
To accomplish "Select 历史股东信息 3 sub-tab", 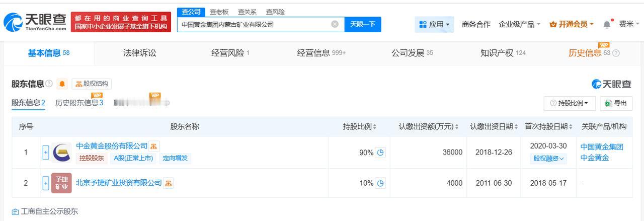I will (79, 103).
